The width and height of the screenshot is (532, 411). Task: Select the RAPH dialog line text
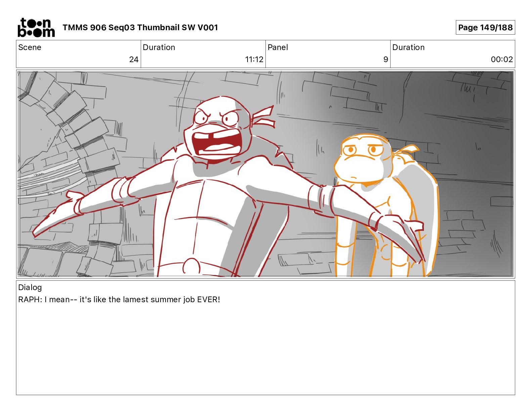tap(119, 300)
